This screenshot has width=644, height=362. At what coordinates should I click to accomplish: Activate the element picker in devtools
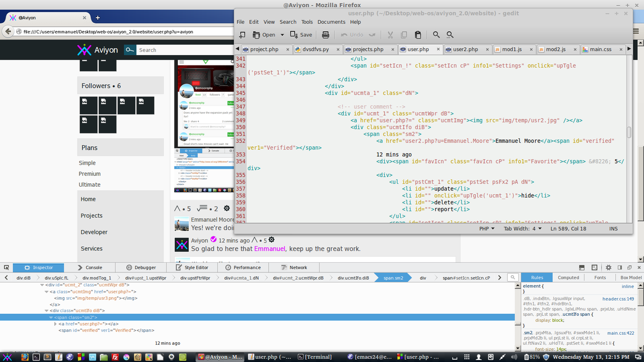6,267
